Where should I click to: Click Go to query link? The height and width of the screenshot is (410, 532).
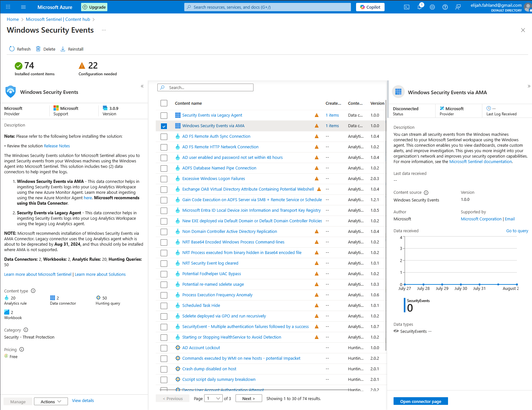pyautogui.click(x=517, y=231)
